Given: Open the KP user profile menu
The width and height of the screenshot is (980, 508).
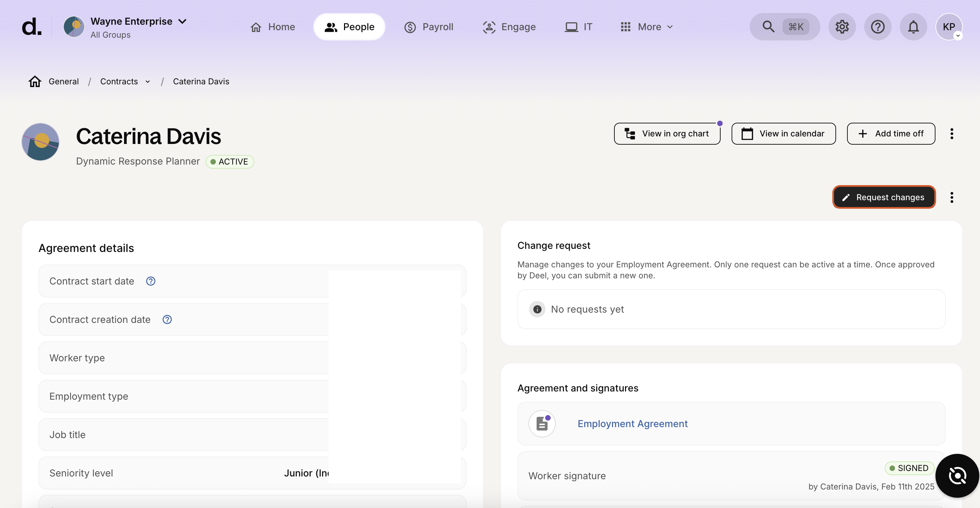Looking at the screenshot, I should click(x=949, y=27).
